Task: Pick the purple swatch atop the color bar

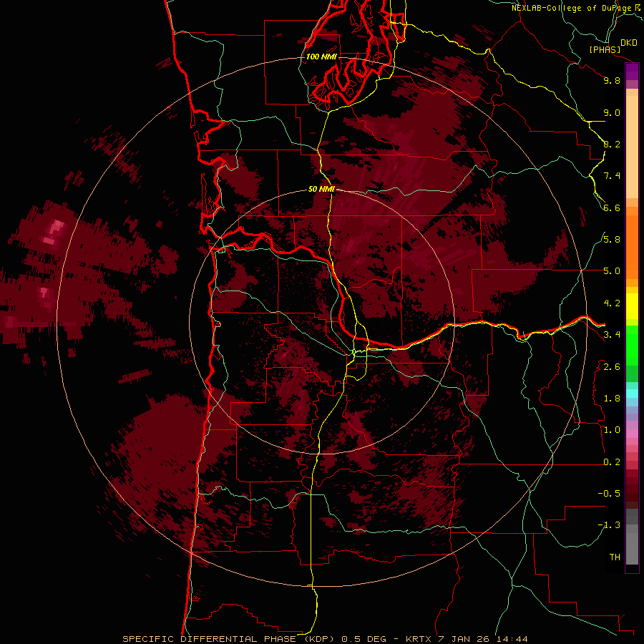Action: 632,72
